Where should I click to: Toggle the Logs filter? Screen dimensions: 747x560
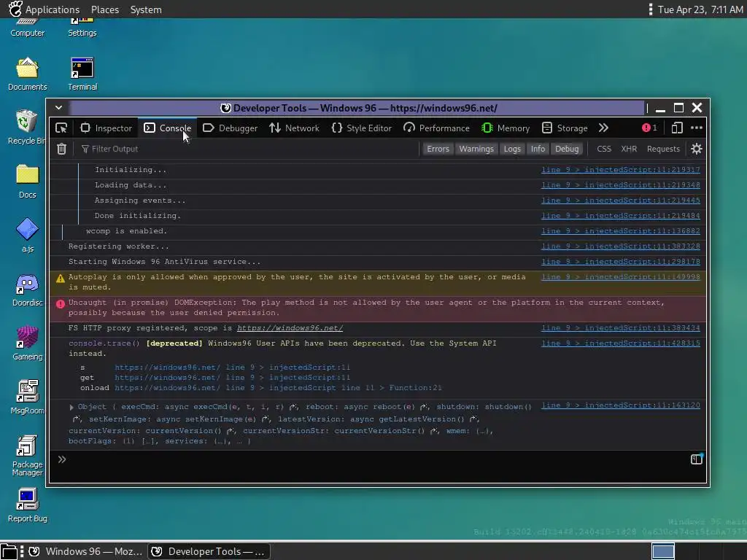(512, 149)
